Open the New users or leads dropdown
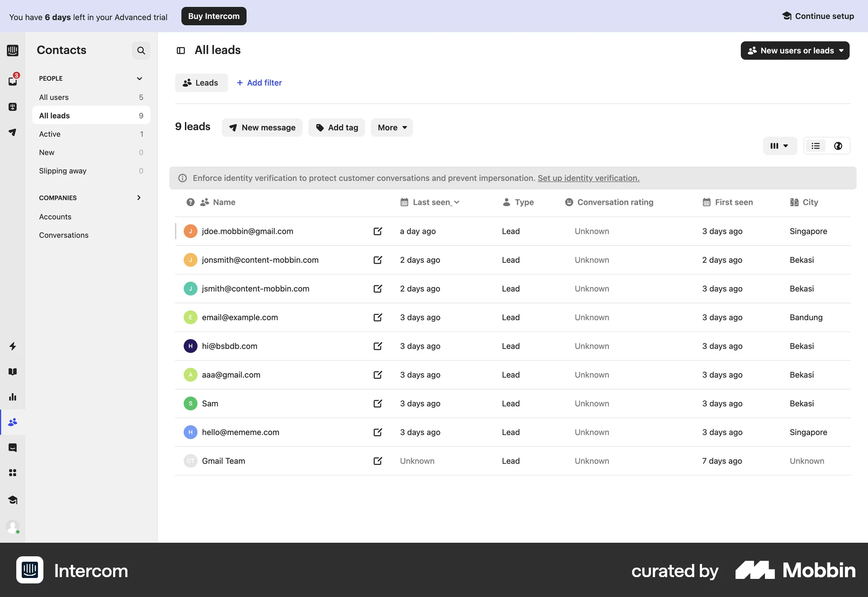Image resolution: width=868 pixels, height=597 pixels. pyautogui.click(x=795, y=50)
